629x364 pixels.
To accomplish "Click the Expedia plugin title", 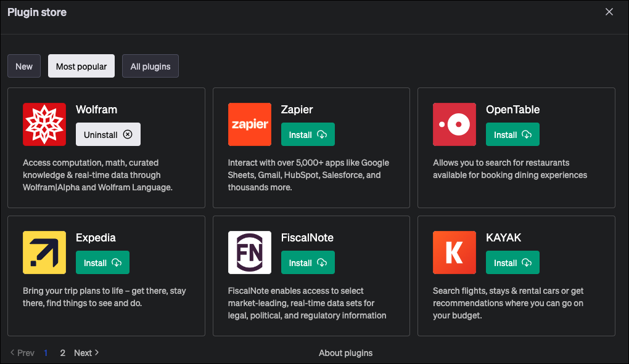I will click(x=96, y=238).
